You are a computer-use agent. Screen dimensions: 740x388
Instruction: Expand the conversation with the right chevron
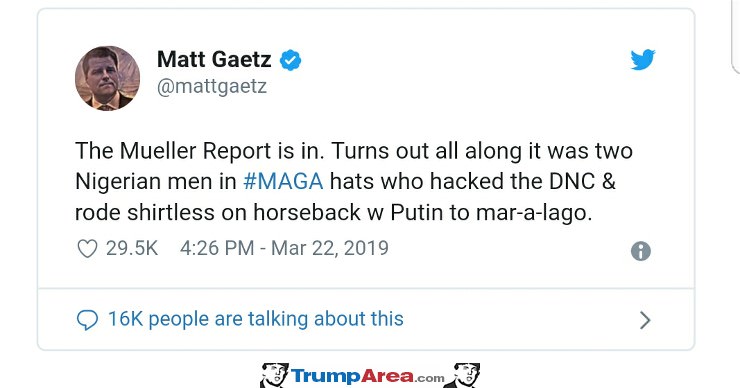point(645,320)
